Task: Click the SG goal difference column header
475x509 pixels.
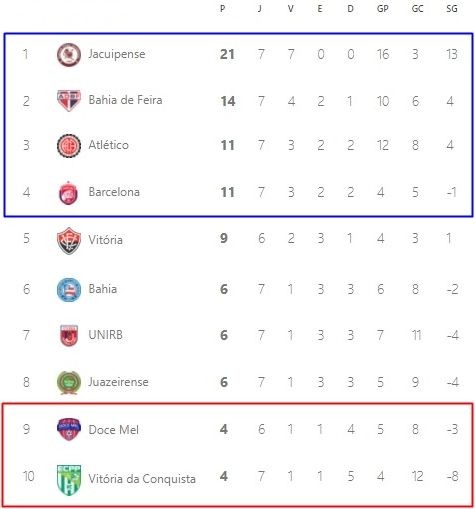Action: coord(452,8)
